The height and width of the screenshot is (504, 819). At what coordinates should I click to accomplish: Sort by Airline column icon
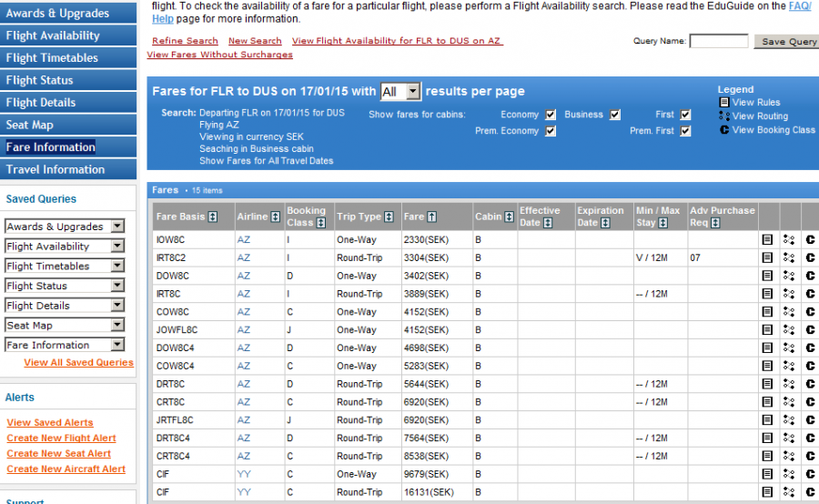[275, 217]
